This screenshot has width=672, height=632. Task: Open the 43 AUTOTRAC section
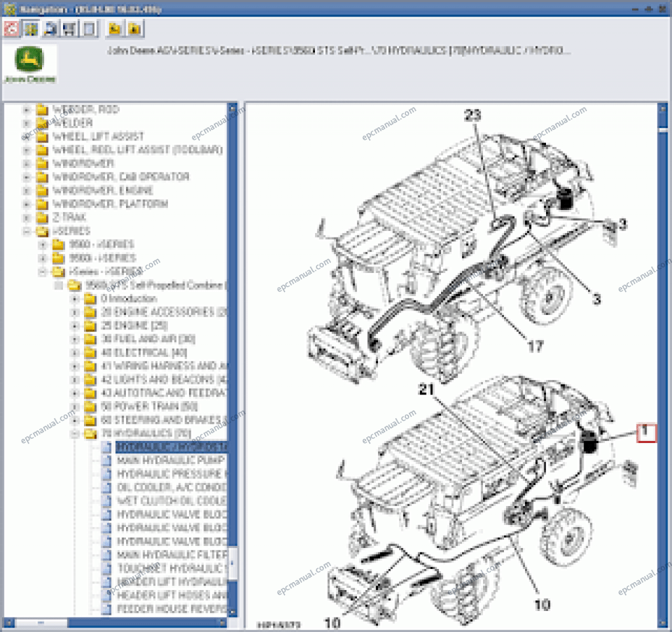click(x=164, y=393)
